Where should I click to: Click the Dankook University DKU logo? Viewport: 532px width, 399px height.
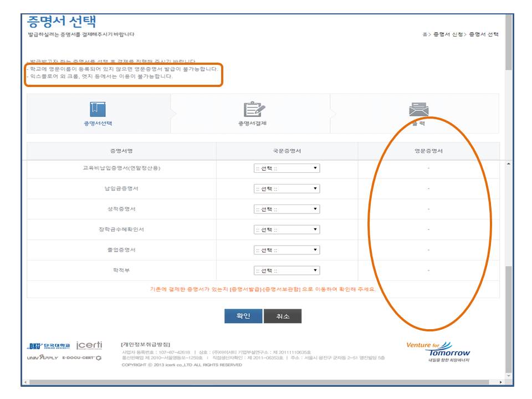49,346
